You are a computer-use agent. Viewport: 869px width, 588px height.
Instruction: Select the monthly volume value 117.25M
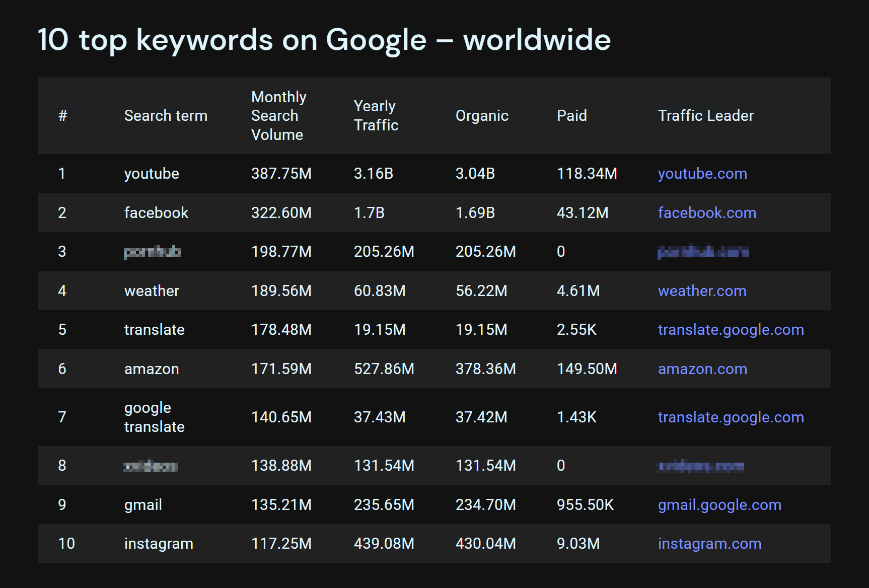tap(281, 544)
